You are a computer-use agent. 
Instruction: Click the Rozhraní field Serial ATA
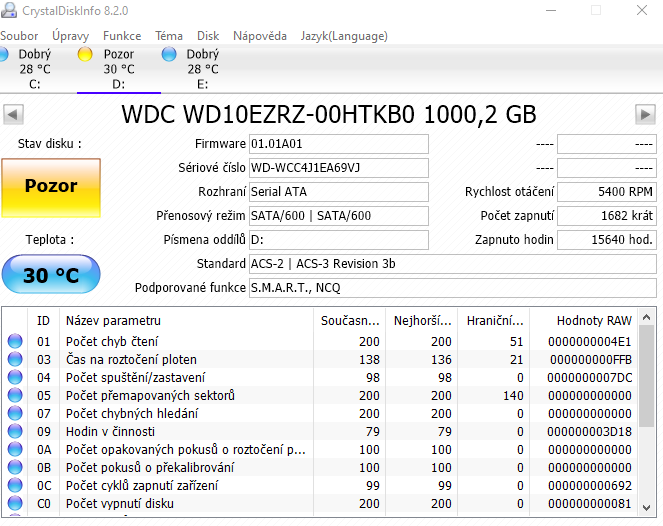pyautogui.click(x=339, y=192)
